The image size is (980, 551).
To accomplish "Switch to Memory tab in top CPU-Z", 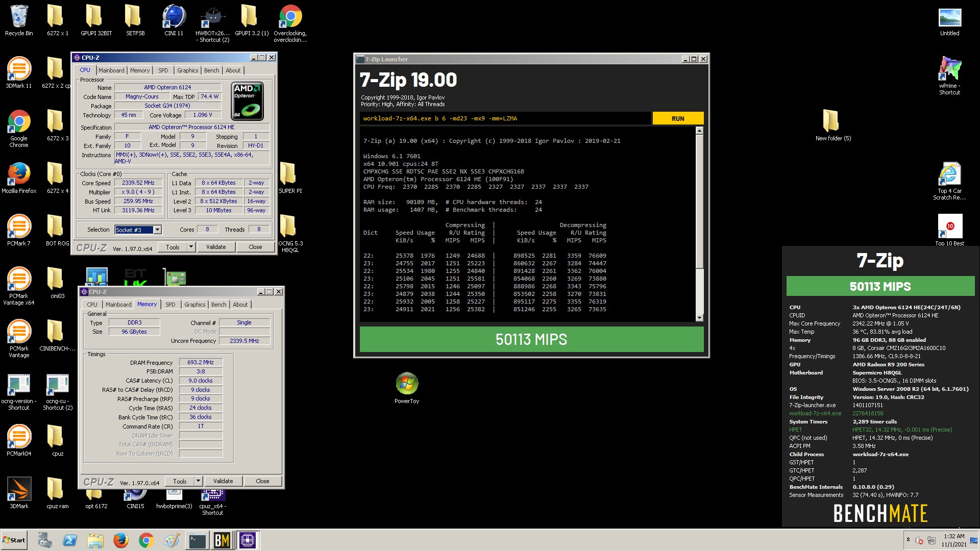I will [x=140, y=71].
